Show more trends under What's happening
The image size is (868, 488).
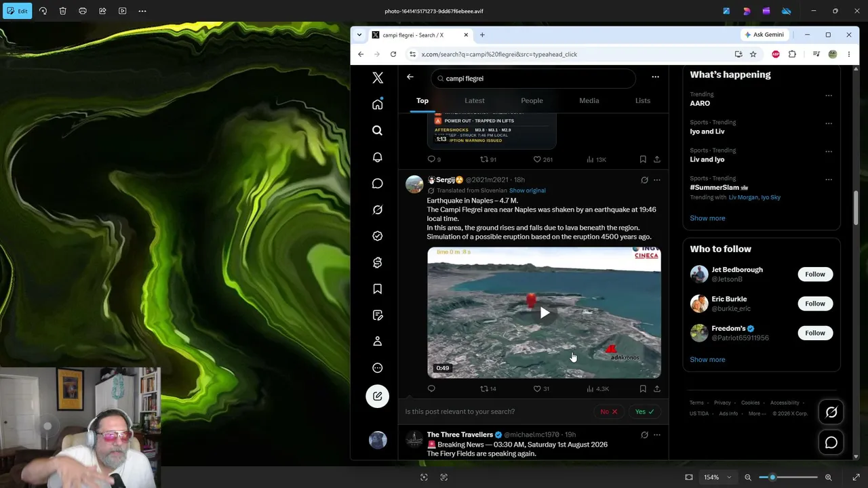click(x=707, y=218)
